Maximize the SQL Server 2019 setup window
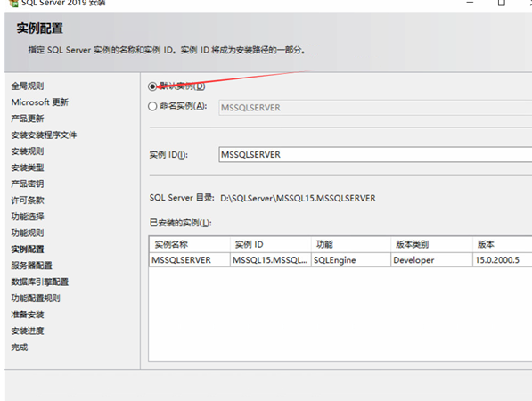This screenshot has width=532, height=401. pos(502,3)
